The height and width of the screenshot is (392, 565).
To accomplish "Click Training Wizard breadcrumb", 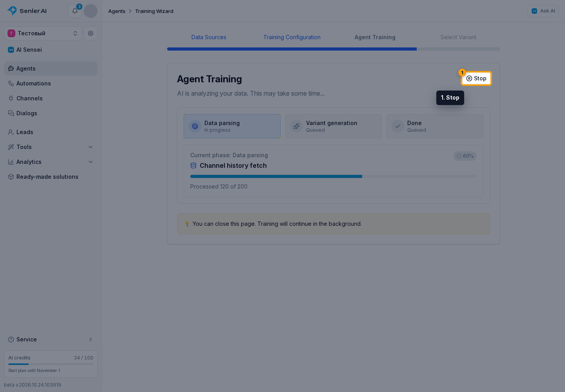I will (154, 11).
